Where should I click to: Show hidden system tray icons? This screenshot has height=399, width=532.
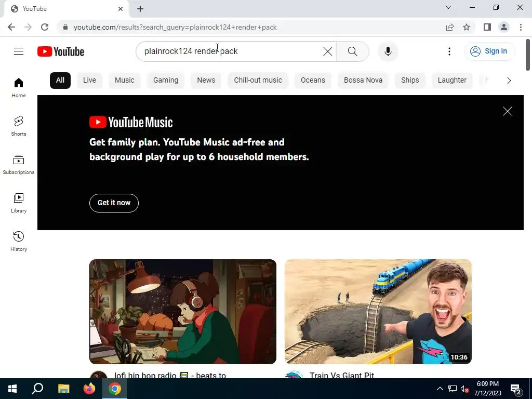pos(440,389)
